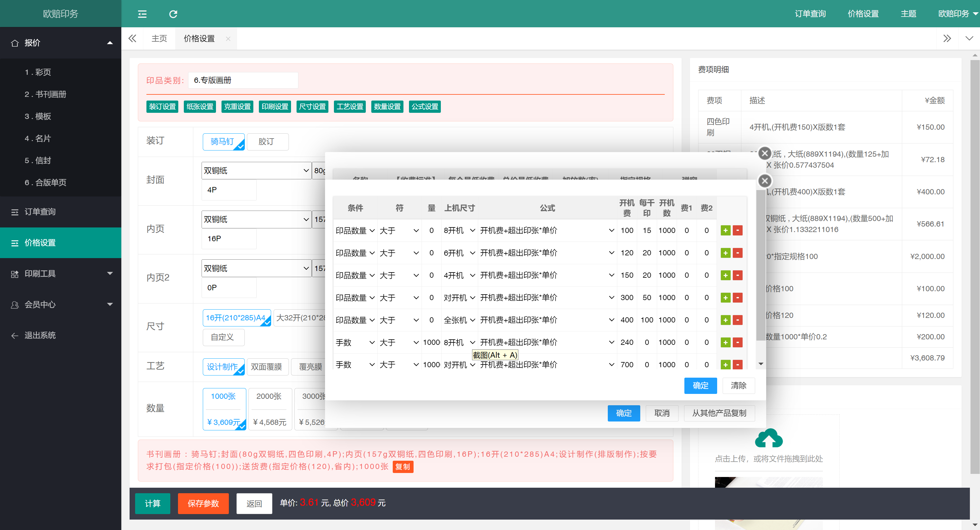980x530 pixels.
Task: Switch to the 主页 tab
Action: [159, 38]
